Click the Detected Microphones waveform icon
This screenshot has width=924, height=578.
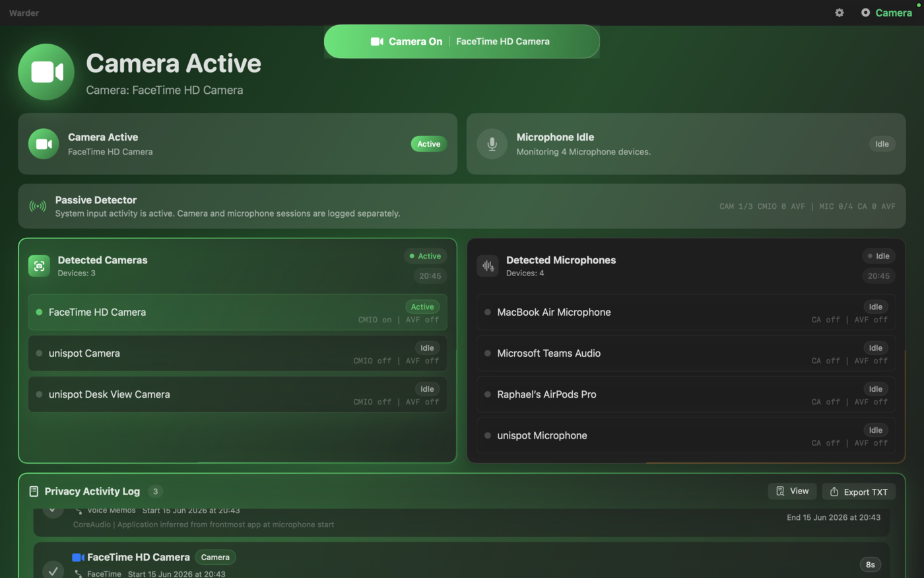(488, 266)
